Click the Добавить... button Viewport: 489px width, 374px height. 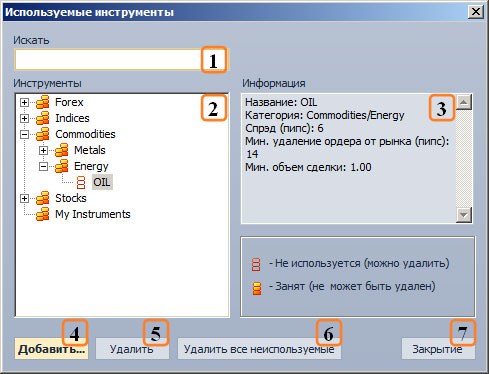[x=51, y=349]
